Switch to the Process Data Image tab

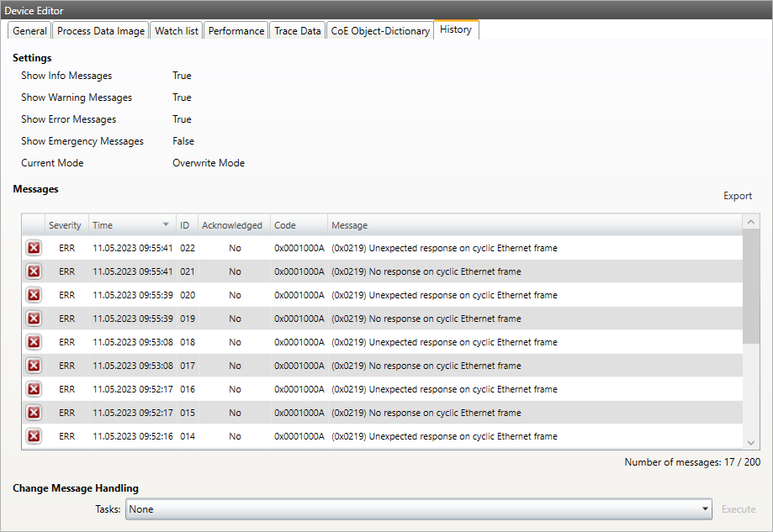click(101, 31)
